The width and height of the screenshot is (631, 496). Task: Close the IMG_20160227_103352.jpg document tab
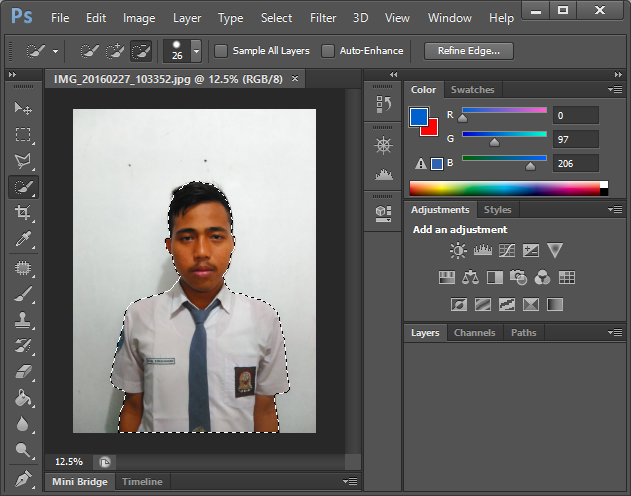295,78
